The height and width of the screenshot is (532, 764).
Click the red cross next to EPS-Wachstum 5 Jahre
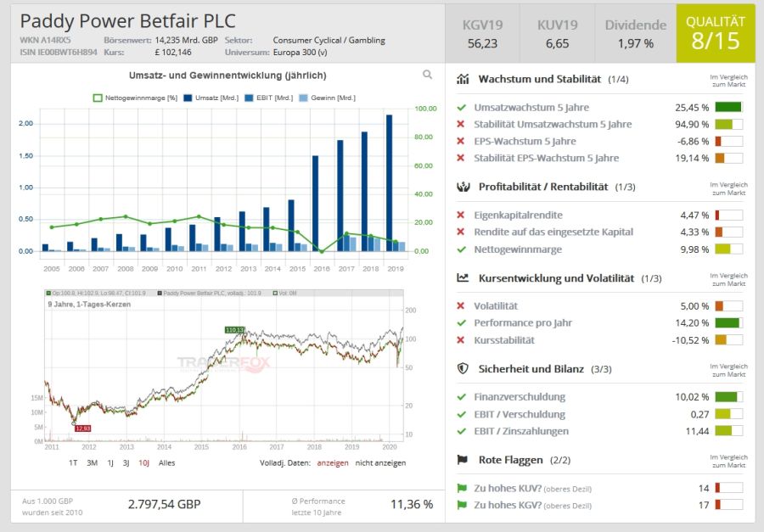coord(460,142)
